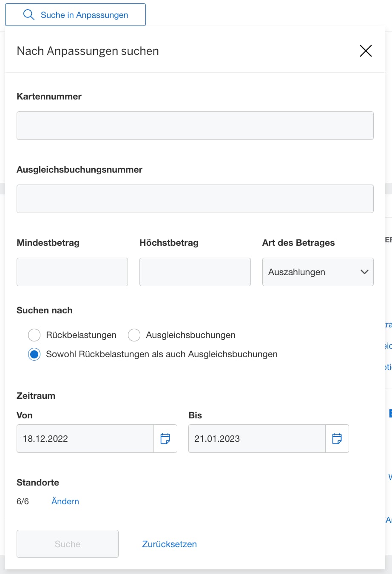Click into the Kartennummer input field
Screen dimensions: 392x574
pos(195,125)
